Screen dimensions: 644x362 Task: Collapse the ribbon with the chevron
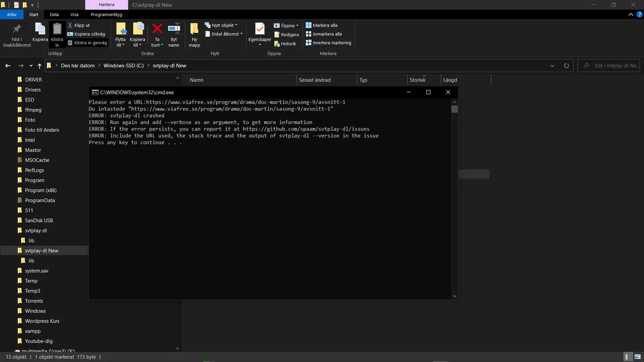click(631, 15)
